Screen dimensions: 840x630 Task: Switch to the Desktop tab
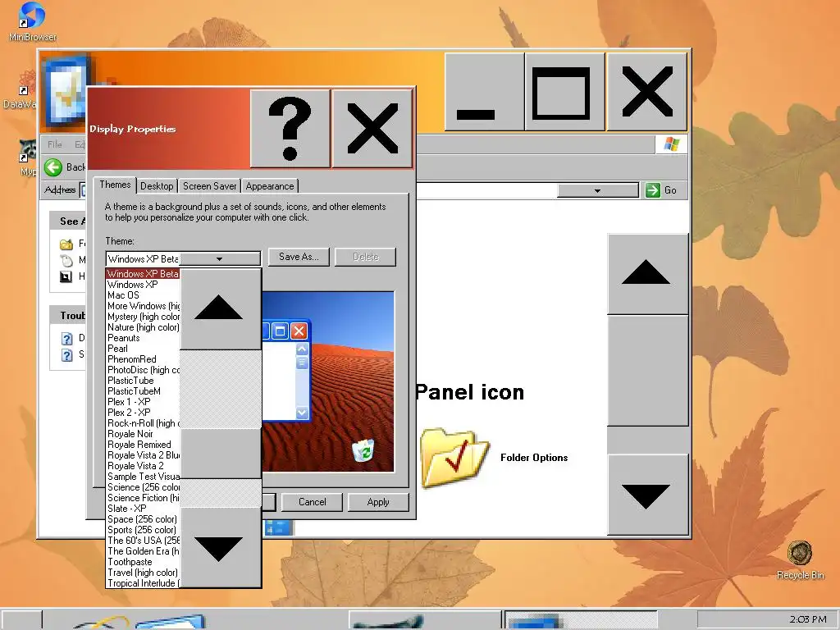157,186
